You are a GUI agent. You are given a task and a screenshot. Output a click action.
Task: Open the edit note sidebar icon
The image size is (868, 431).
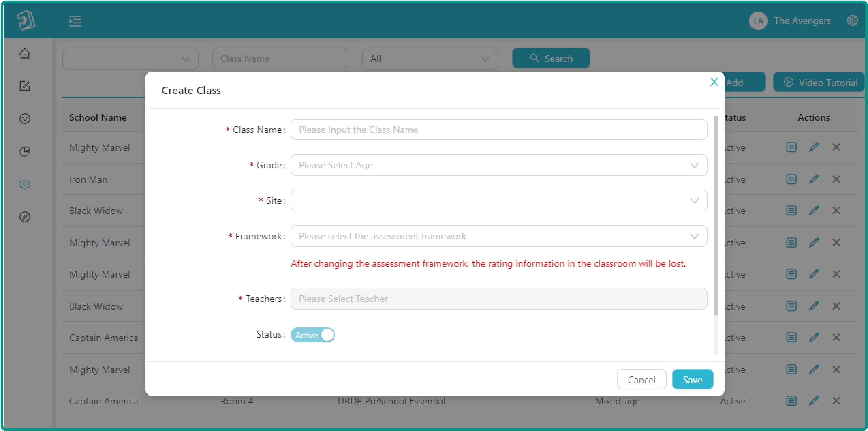pyautogui.click(x=25, y=86)
